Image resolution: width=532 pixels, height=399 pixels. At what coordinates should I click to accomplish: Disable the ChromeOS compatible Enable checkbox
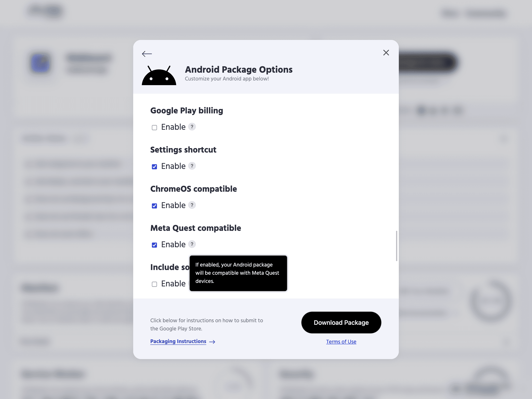click(155, 206)
